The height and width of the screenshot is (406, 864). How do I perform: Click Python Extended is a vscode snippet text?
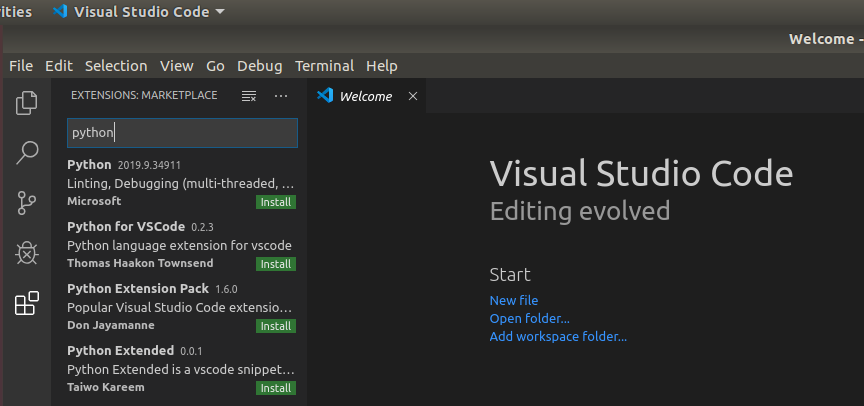pyautogui.click(x=181, y=369)
